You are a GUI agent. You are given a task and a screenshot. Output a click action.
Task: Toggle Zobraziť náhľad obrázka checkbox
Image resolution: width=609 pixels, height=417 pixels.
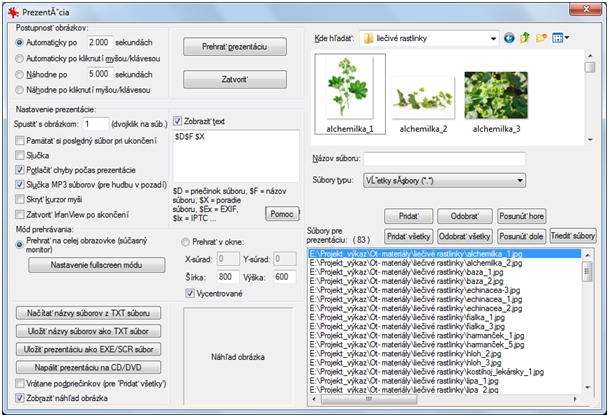click(19, 398)
